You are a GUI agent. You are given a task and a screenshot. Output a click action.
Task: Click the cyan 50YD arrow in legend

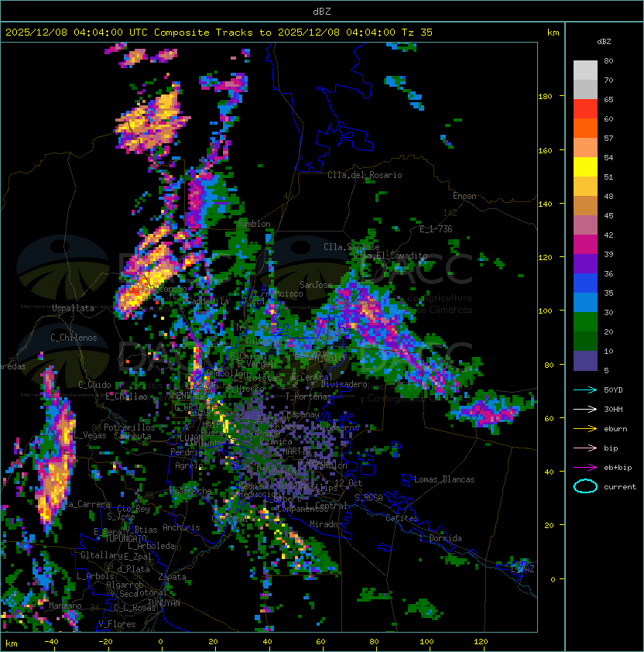click(x=585, y=389)
